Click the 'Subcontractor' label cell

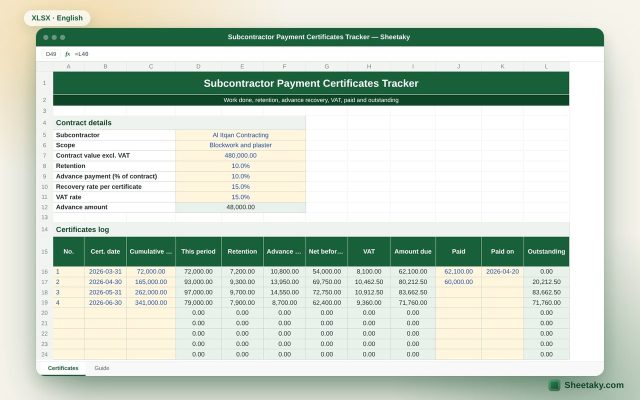pyautogui.click(x=114, y=135)
